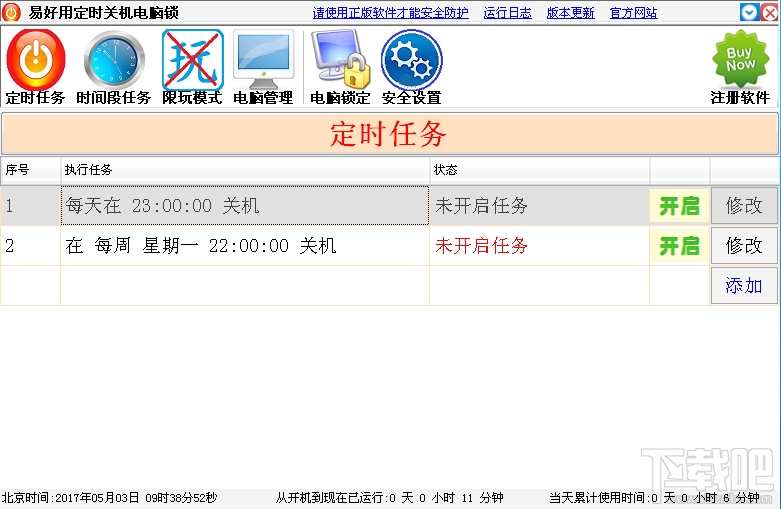Enable task 1 with its 开启 button
Screen dimensions: 781x509
679,206
